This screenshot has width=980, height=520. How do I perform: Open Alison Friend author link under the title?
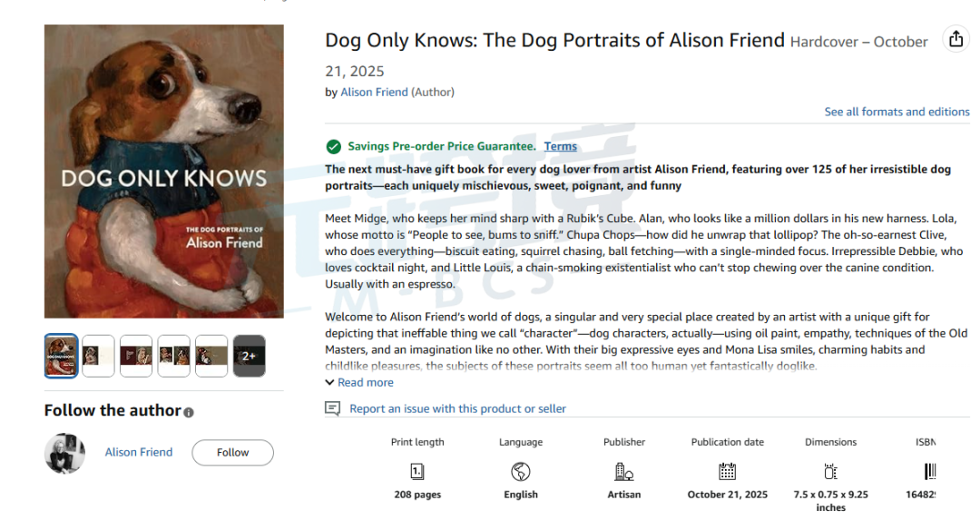click(374, 93)
